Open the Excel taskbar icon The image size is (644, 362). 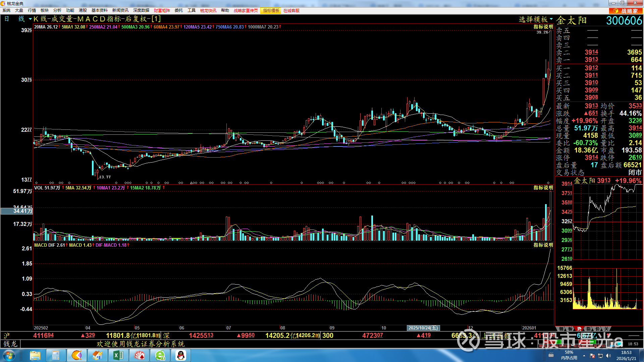coord(118,355)
